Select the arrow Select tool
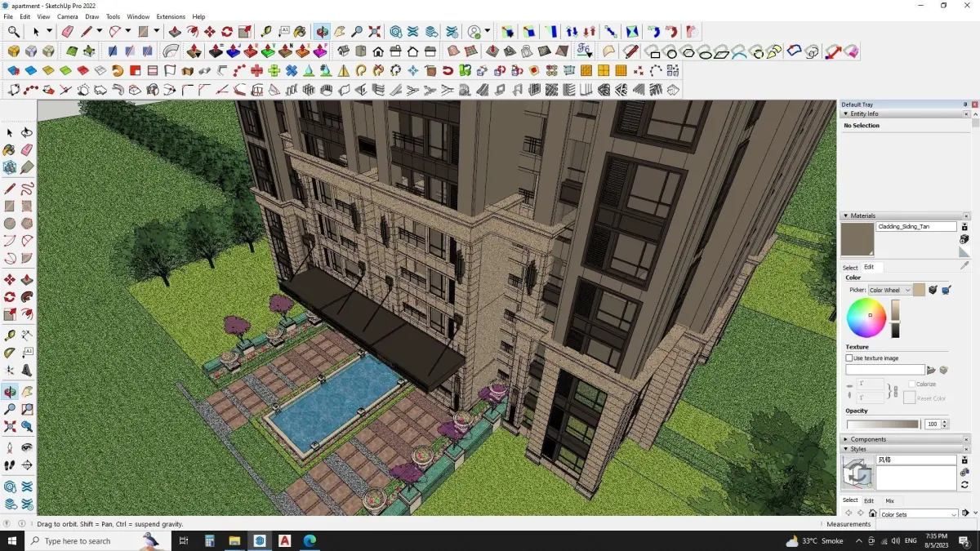The width and height of the screenshot is (980, 551). [9, 132]
